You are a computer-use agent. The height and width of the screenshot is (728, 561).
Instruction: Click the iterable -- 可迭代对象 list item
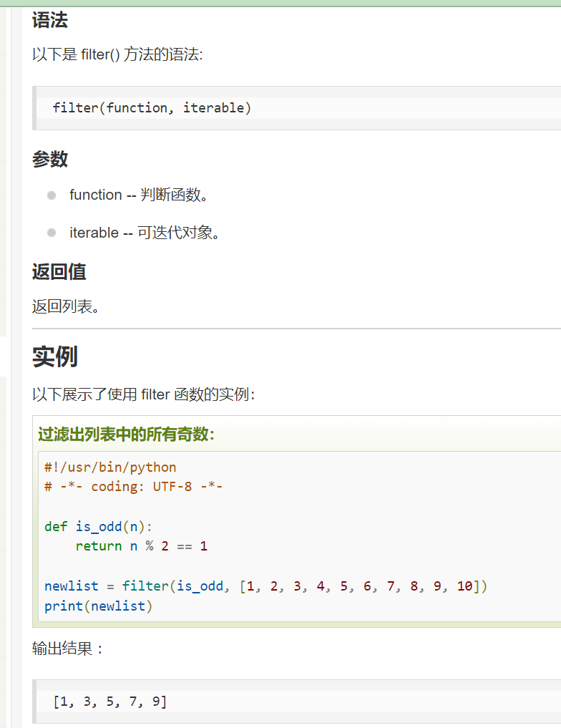point(145,232)
